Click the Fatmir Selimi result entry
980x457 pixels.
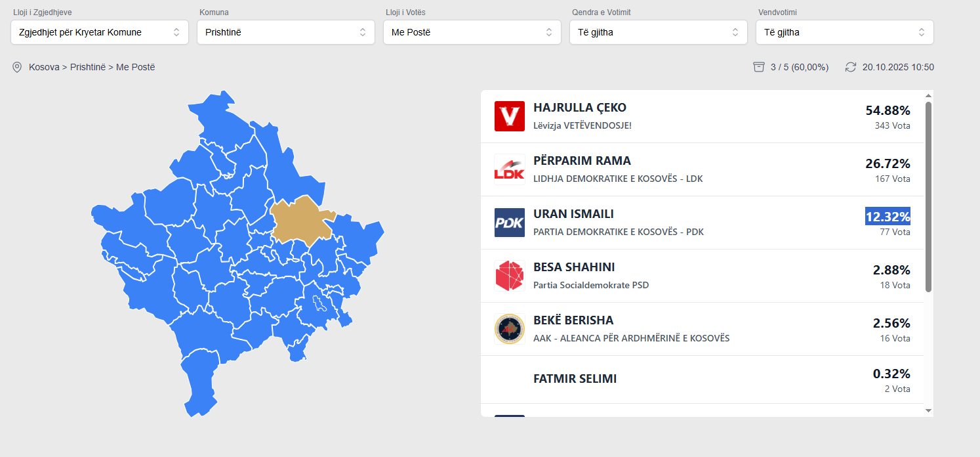[x=575, y=379]
